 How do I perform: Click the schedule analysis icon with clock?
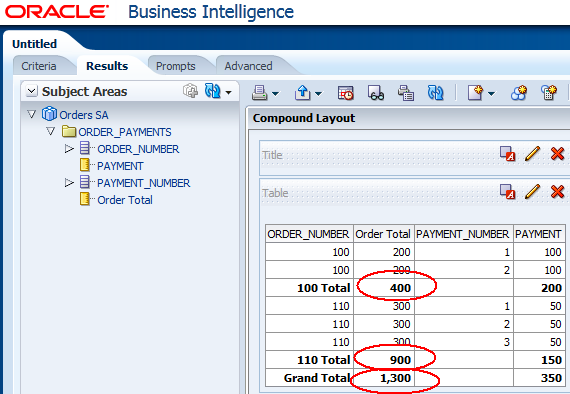pyautogui.click(x=345, y=93)
